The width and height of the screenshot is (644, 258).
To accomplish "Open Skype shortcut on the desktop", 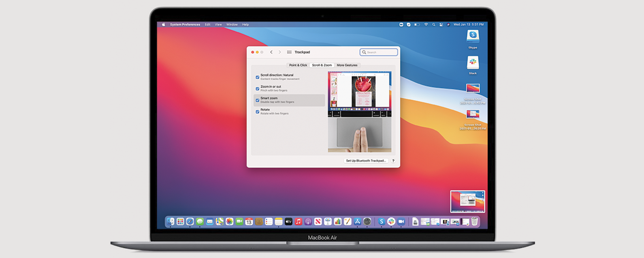I will tap(473, 37).
